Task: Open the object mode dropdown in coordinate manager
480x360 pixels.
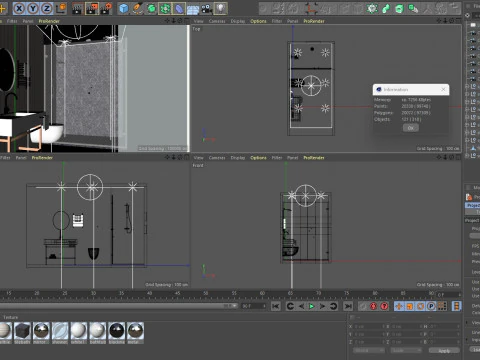Action: tap(368, 351)
